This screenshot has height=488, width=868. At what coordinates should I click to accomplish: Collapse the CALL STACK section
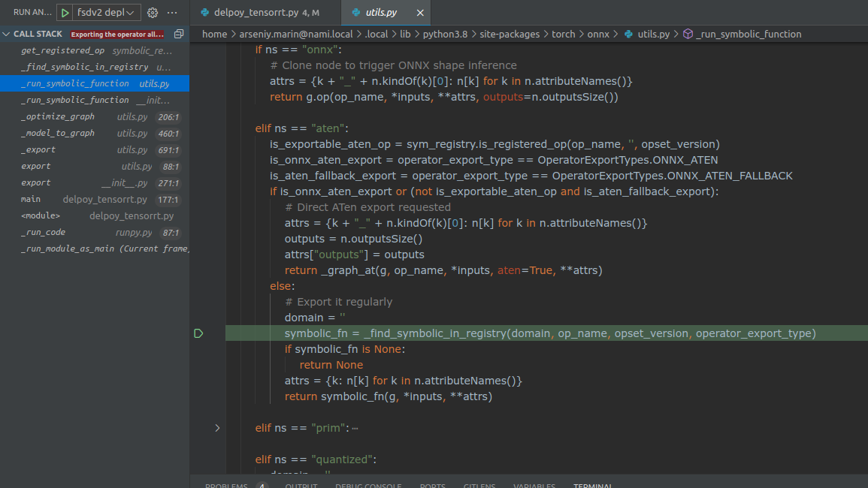(6, 33)
